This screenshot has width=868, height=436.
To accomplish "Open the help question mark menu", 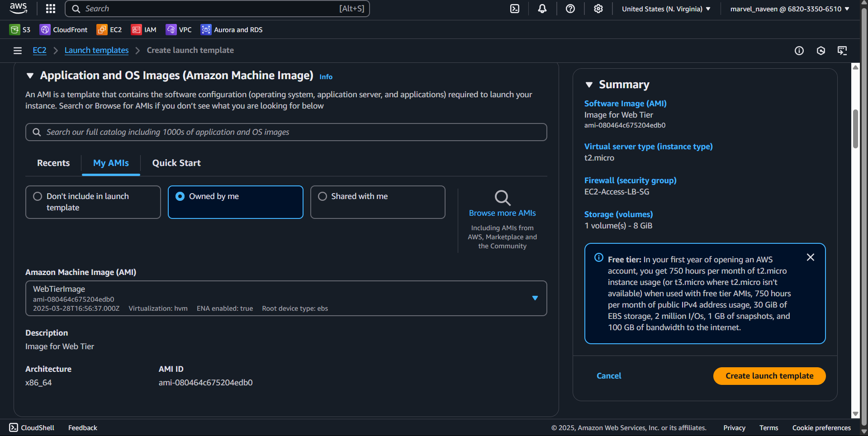I will tap(570, 9).
